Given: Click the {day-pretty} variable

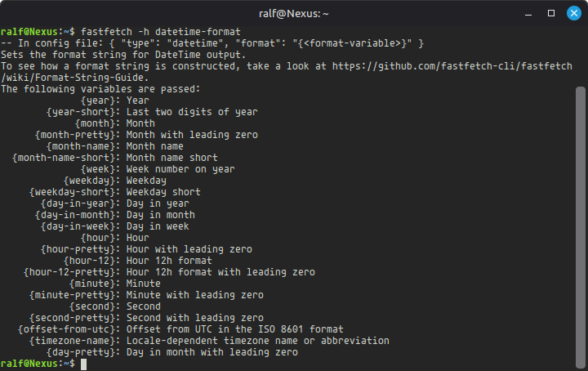Looking at the screenshot, I should [x=80, y=352].
